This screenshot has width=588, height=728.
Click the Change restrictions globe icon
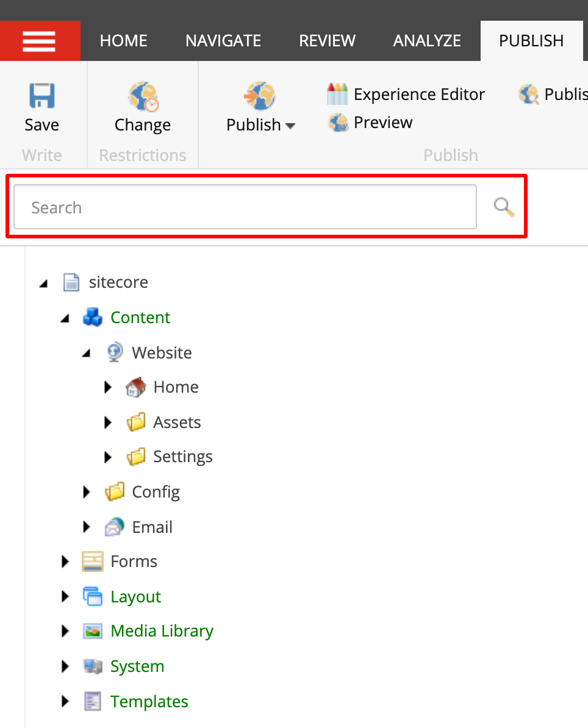pyautogui.click(x=143, y=96)
